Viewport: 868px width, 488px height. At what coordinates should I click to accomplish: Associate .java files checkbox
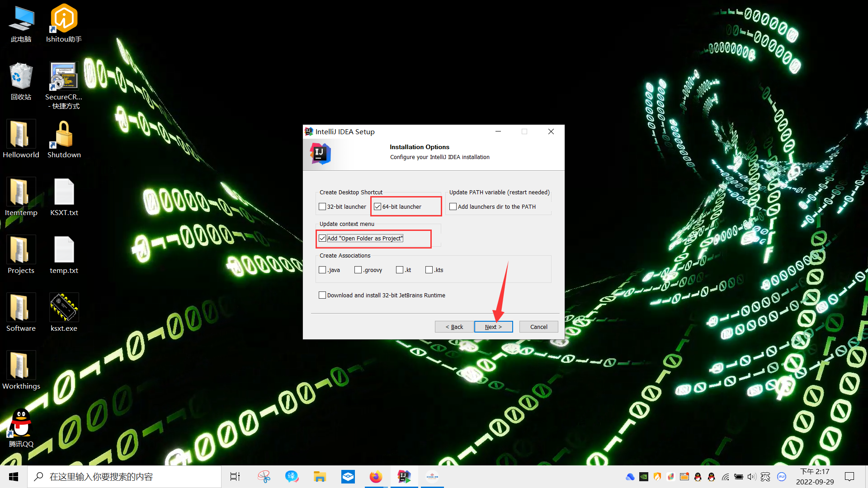[322, 270]
